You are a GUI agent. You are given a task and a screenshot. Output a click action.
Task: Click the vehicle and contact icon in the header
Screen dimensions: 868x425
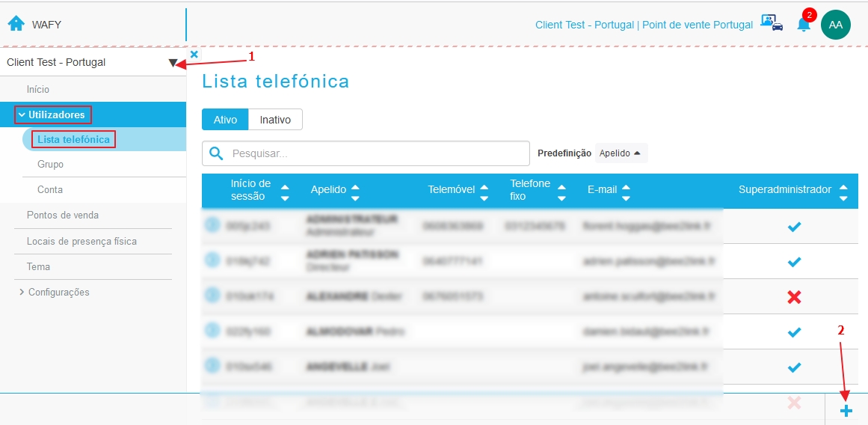click(x=772, y=22)
